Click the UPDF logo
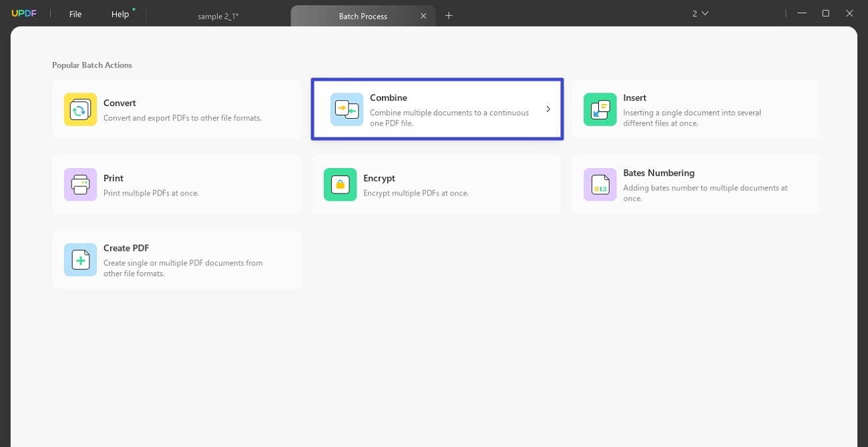 click(24, 14)
